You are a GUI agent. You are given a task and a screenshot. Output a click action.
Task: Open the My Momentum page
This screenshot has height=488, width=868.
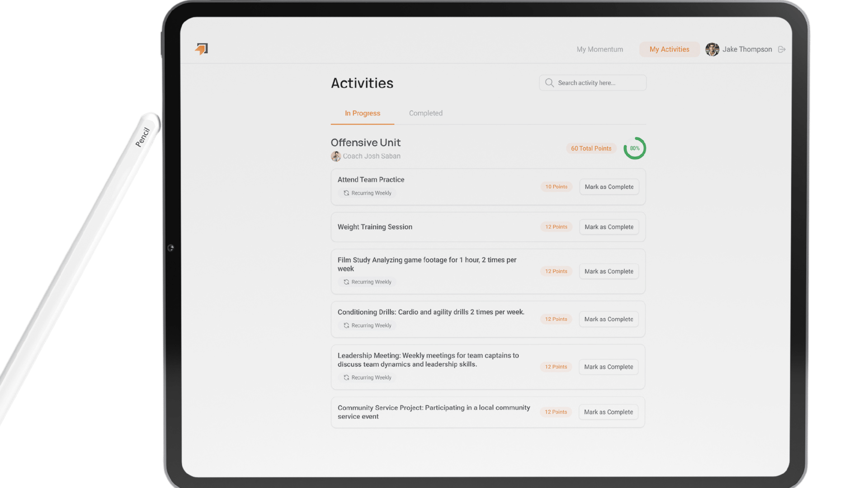point(599,49)
